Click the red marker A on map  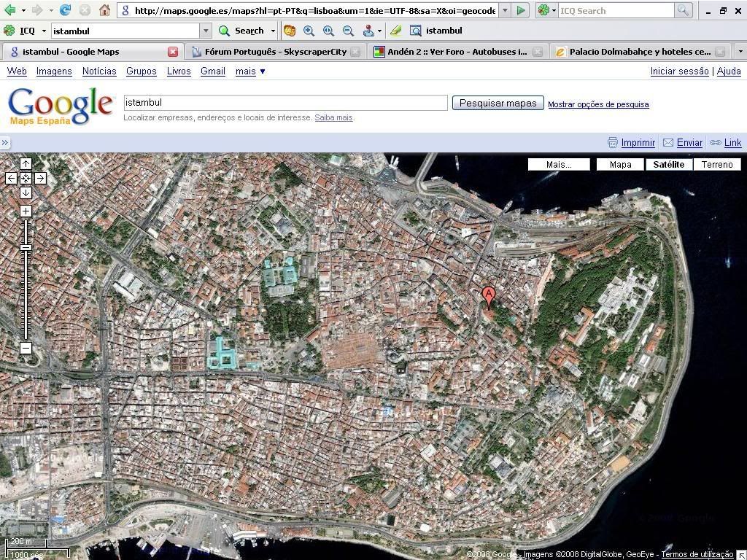point(489,296)
